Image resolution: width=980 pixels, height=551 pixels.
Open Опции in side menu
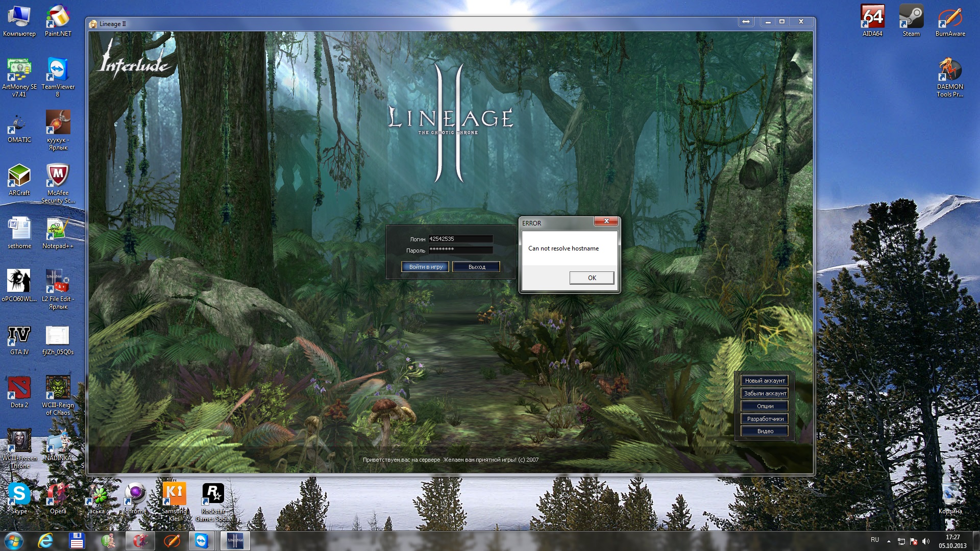765,406
